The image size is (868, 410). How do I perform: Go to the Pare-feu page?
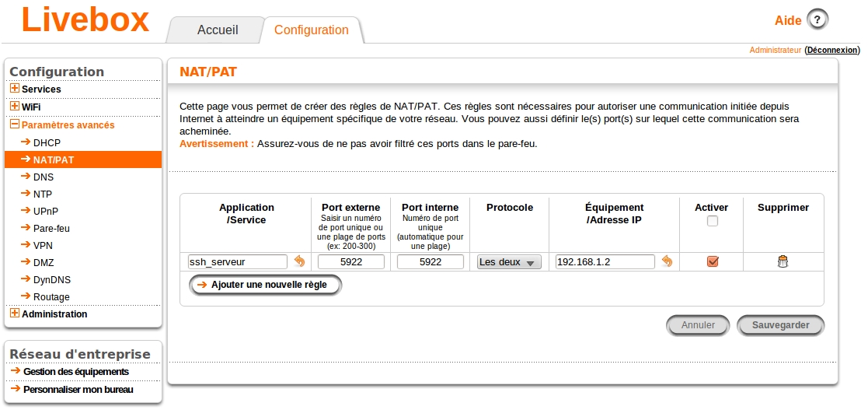coord(52,229)
